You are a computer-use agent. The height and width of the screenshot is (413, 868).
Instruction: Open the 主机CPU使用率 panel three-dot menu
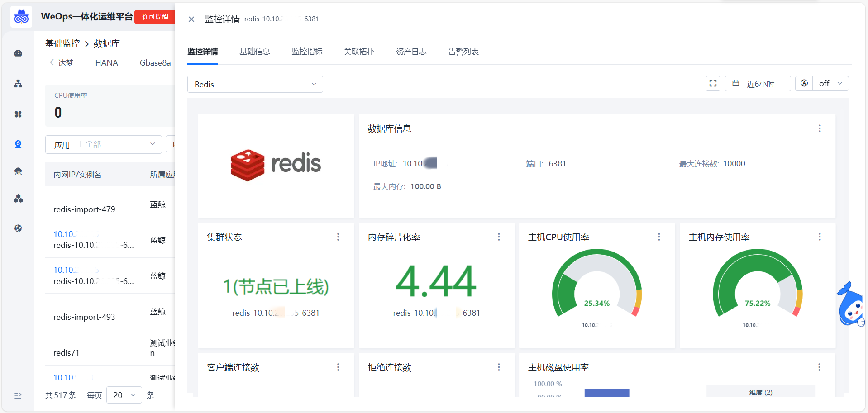coord(659,237)
